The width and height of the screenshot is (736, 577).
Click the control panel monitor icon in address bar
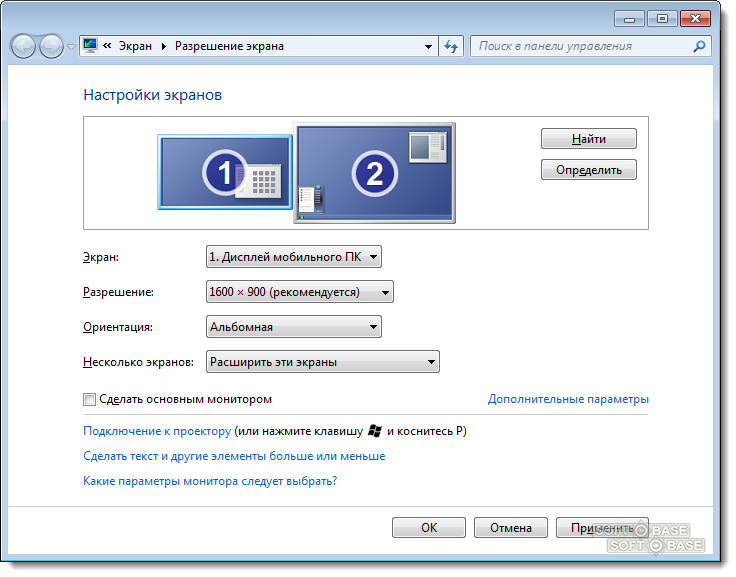(x=90, y=45)
